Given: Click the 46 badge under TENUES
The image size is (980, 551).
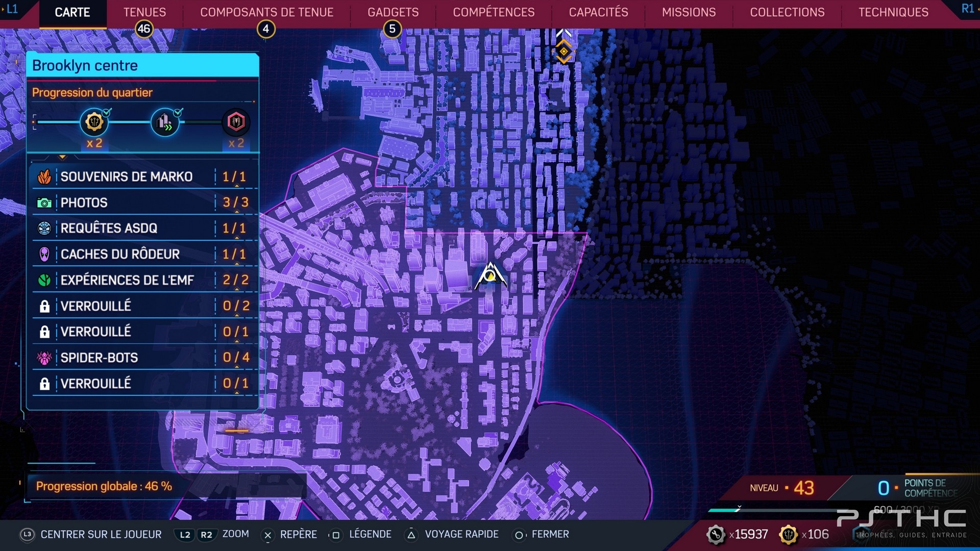Looking at the screenshot, I should click(x=144, y=29).
